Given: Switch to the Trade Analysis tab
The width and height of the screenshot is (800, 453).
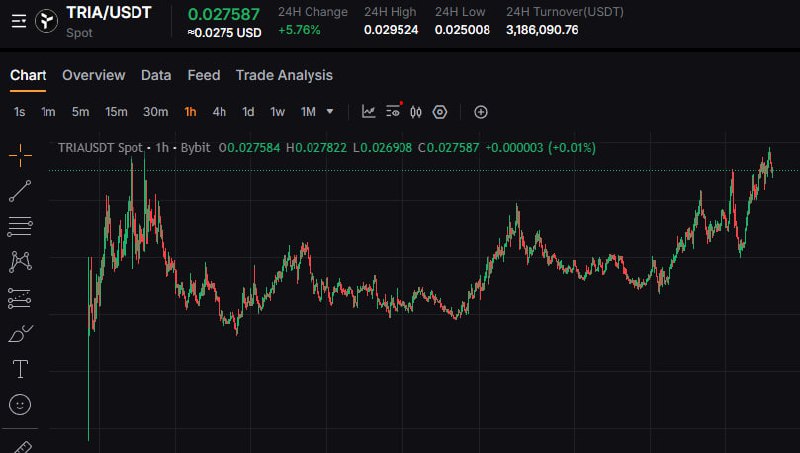Looking at the screenshot, I should pyautogui.click(x=284, y=76).
